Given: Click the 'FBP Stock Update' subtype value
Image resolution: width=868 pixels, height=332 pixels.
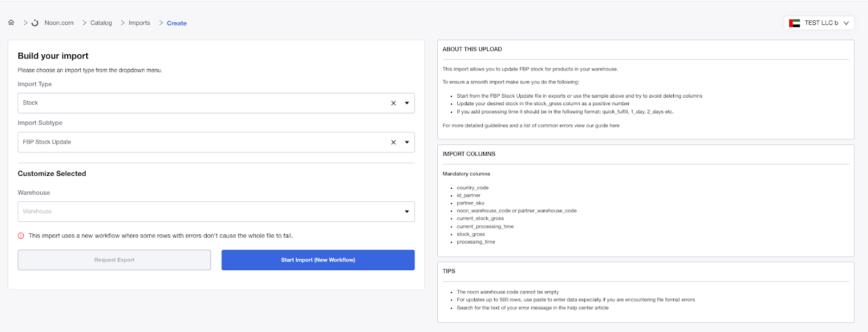Looking at the screenshot, I should coord(47,142).
